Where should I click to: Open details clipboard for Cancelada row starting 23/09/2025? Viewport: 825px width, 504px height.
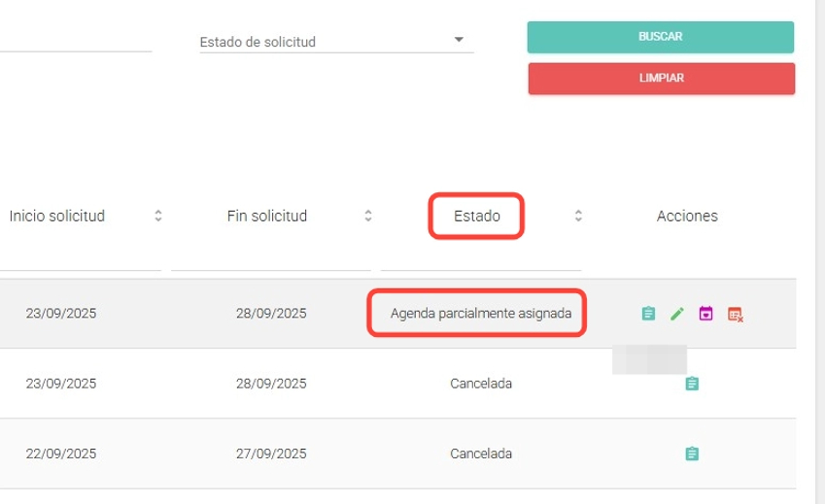[x=692, y=384]
